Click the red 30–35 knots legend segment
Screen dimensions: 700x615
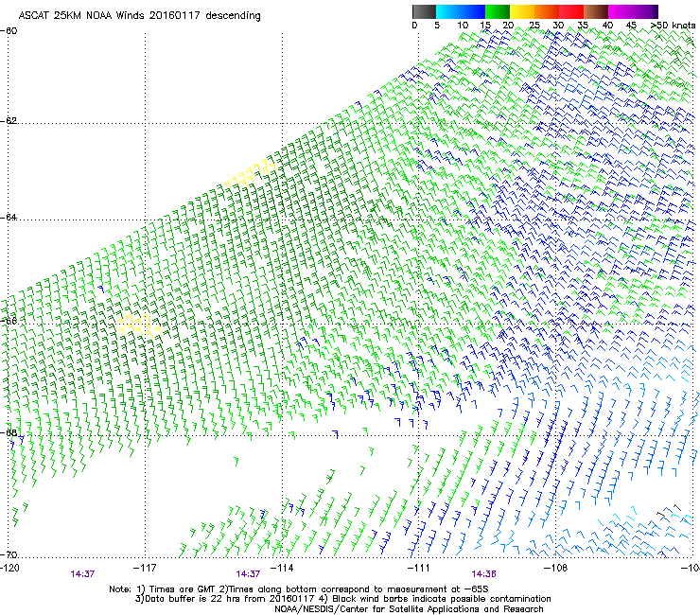click(571, 11)
